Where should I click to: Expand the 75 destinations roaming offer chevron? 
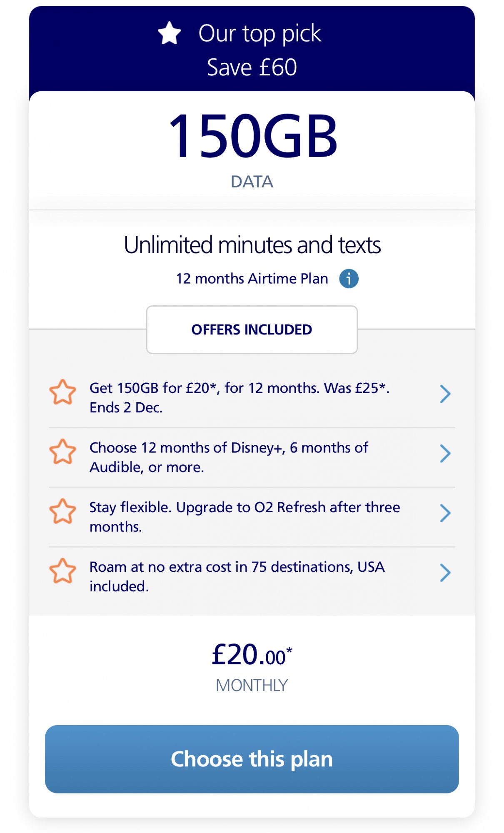coord(445,573)
